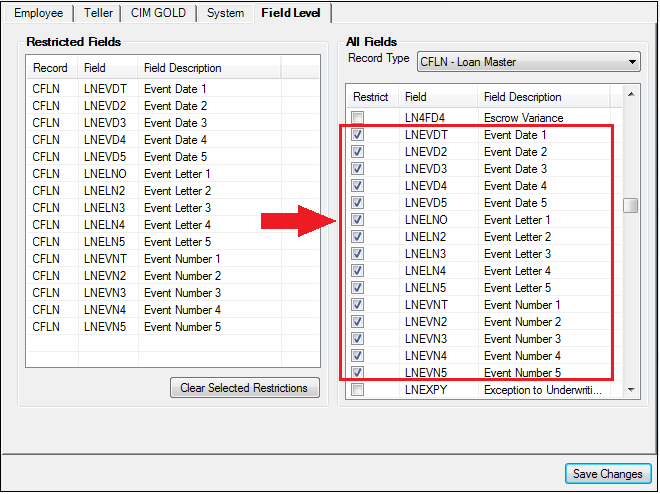Select the CIM GOLD tab
The width and height of the screenshot is (660, 494).
pos(160,13)
